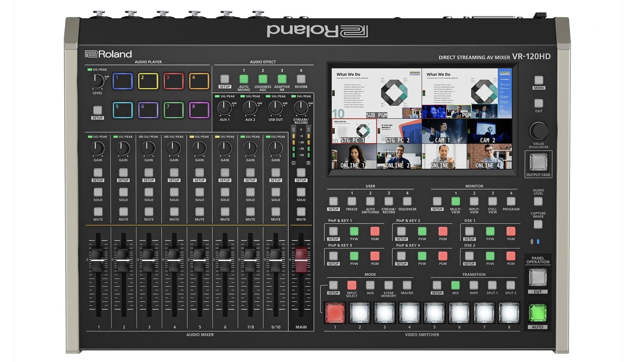Switch to SCENE MEMORY mode
This screenshot has height=362, width=644.
coord(389,285)
